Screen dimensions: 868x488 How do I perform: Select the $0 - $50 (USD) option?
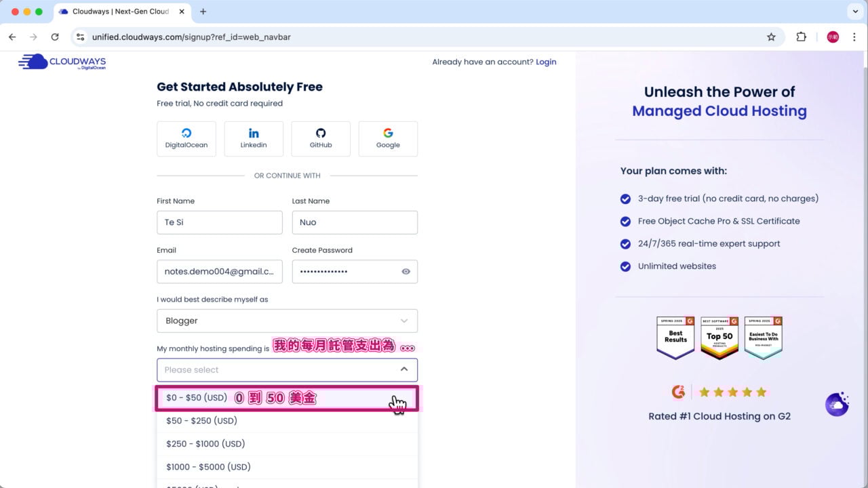click(197, 398)
